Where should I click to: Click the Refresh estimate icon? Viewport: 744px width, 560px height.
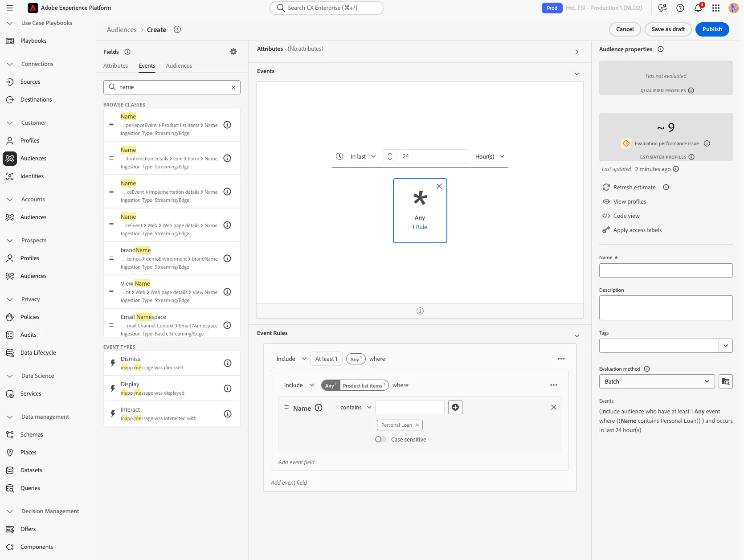[606, 187]
